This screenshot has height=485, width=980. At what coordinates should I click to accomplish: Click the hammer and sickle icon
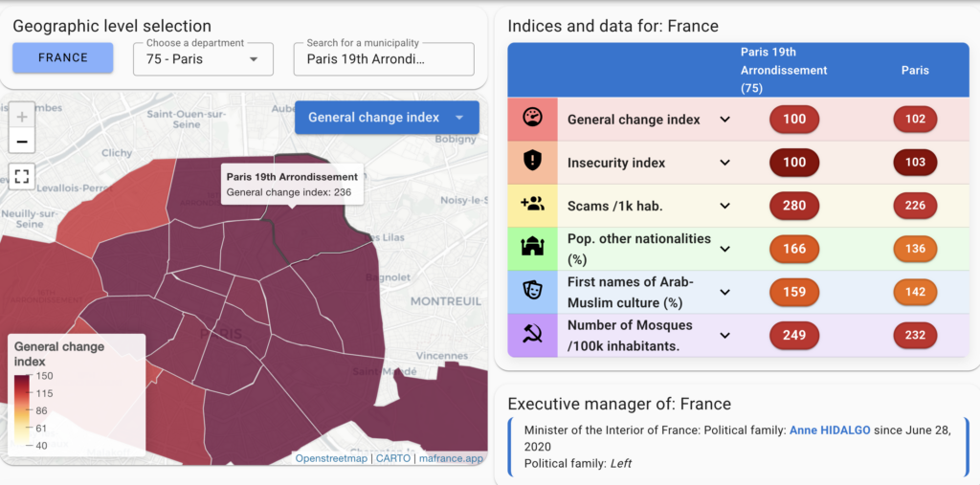[532, 335]
